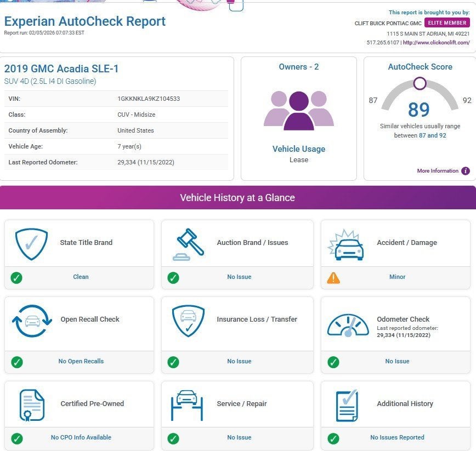Open the Minor accident details link

tap(397, 277)
